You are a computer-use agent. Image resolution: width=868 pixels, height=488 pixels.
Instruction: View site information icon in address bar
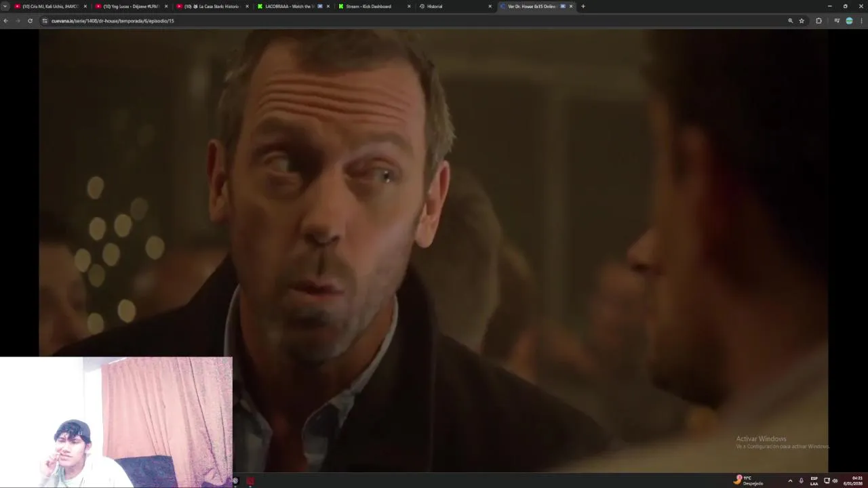point(45,21)
